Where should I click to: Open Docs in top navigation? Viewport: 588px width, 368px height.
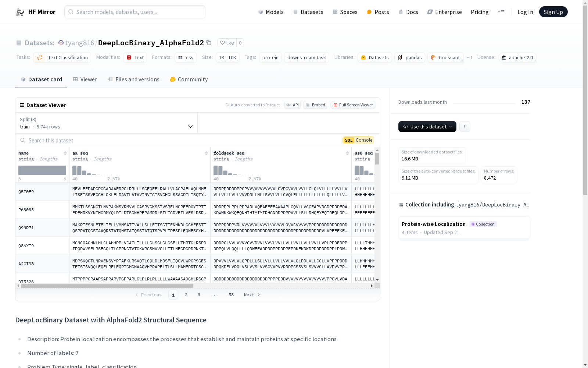click(408, 12)
